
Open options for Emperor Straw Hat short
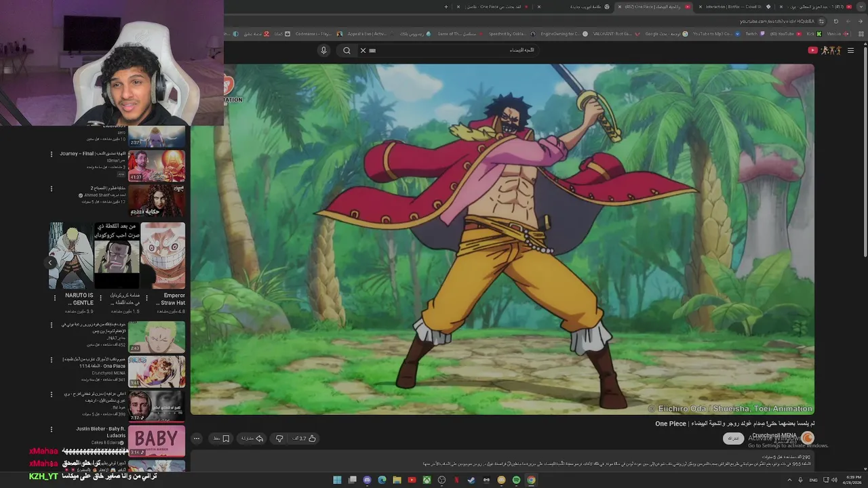coord(147,297)
